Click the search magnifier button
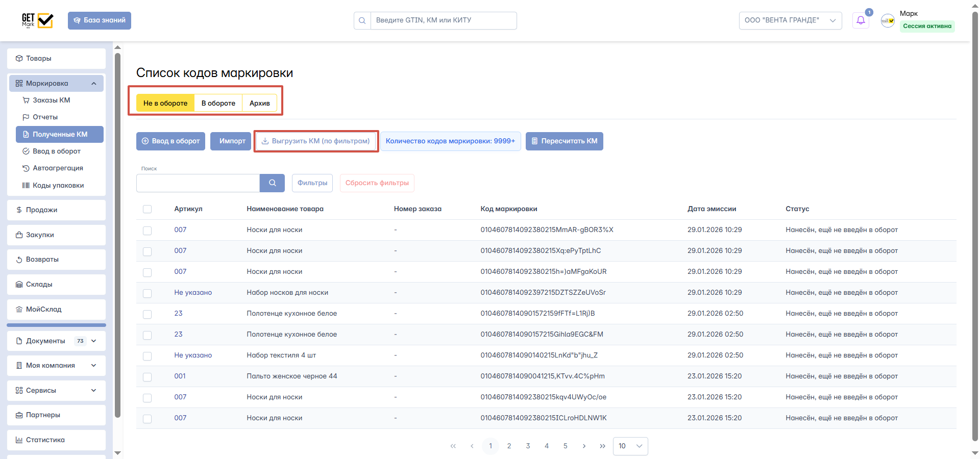 coord(272,183)
